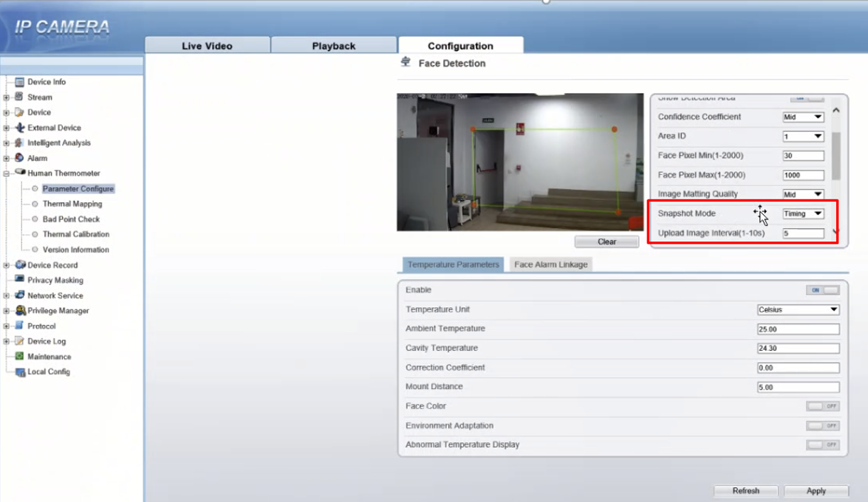Click the Face Pixel Min input field
The image size is (868, 502).
tap(803, 156)
